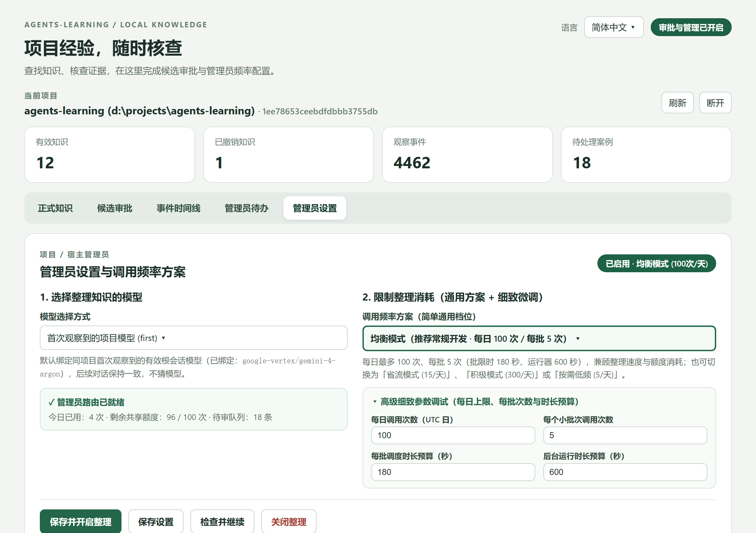Click the project ID 1ee78653ceebdfdbbb3755db
The height and width of the screenshot is (533, 756).
coord(320,111)
